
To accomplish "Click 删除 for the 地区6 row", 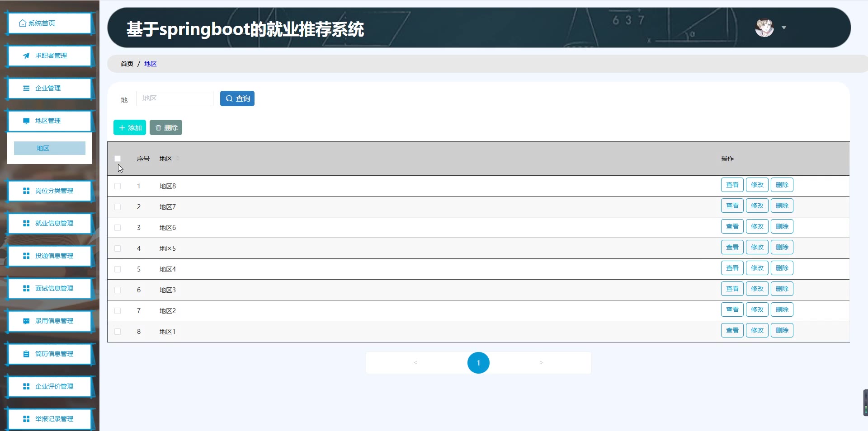I will (x=782, y=227).
